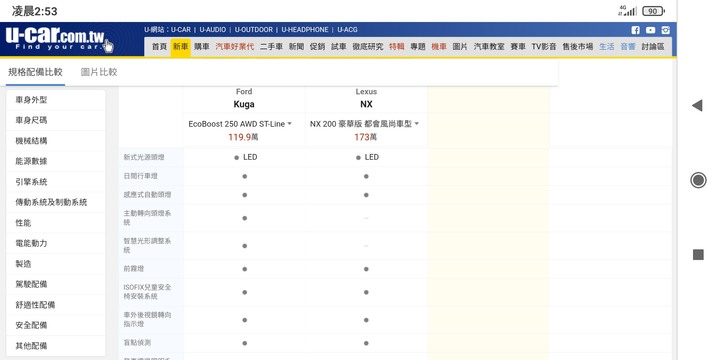
Task: Open the U-CAR YouTube channel icon
Action: tap(651, 30)
